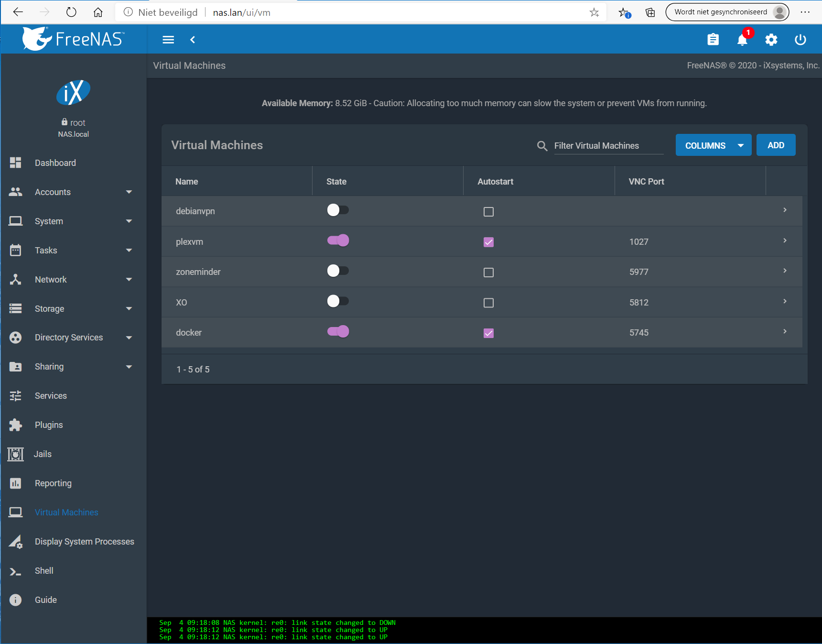
Task: Expand System menu arrow
Action: point(129,221)
